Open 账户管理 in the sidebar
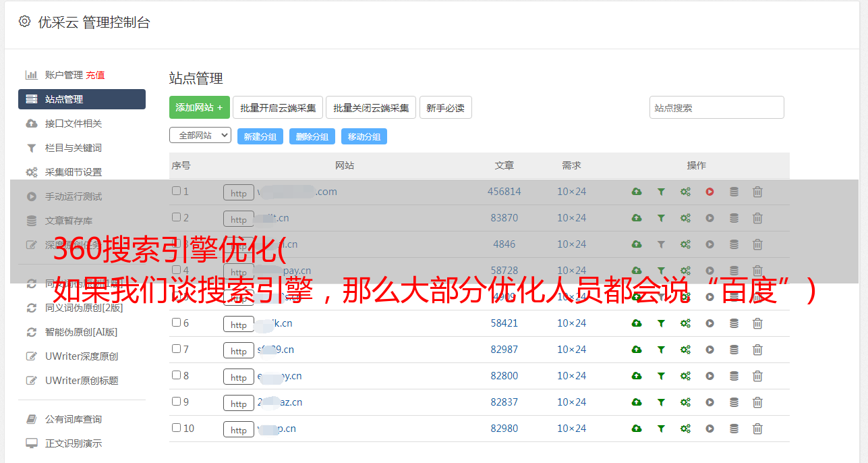868x463 pixels. pyautogui.click(x=64, y=75)
